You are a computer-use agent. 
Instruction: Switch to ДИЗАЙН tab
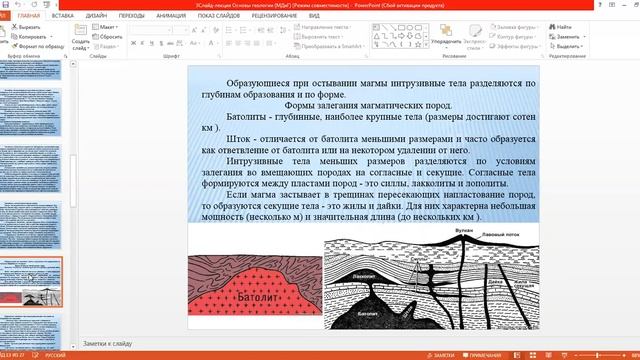(96, 16)
